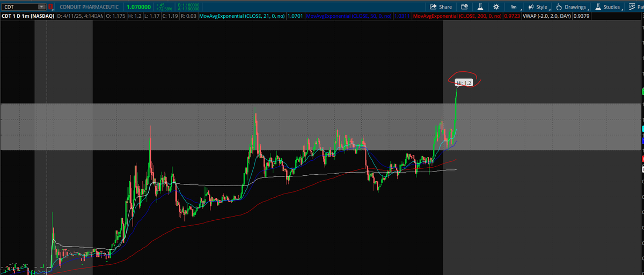Click the ask price A: 1.190000
This screenshot has width=644, height=275.
point(188,9)
